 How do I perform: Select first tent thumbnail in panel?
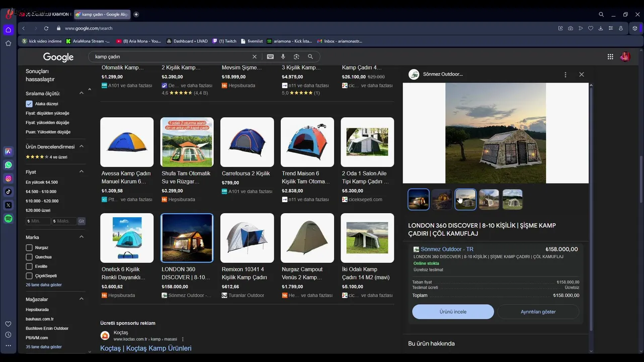point(419,200)
